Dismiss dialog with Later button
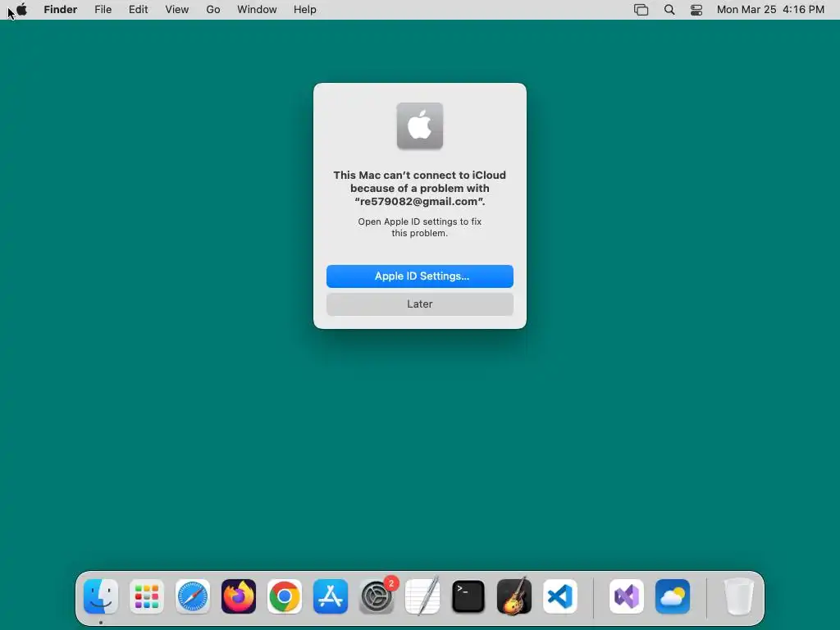This screenshot has width=840, height=630. (420, 304)
